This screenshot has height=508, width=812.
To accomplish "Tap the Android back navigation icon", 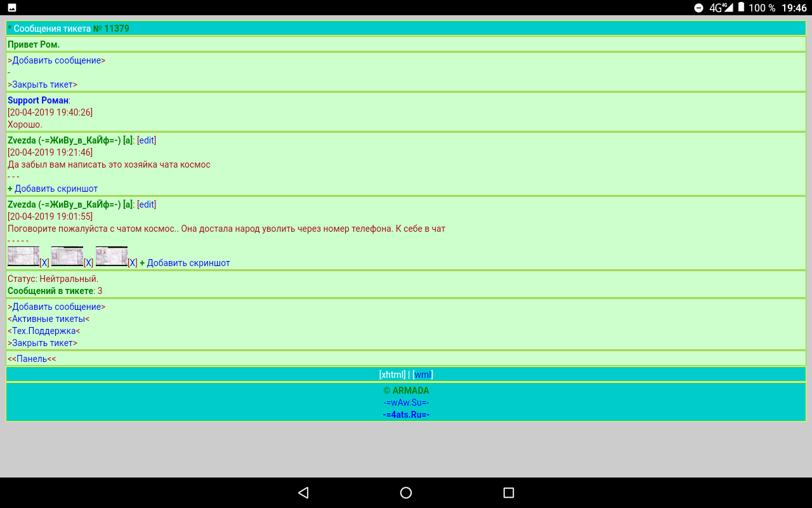I will (303, 493).
